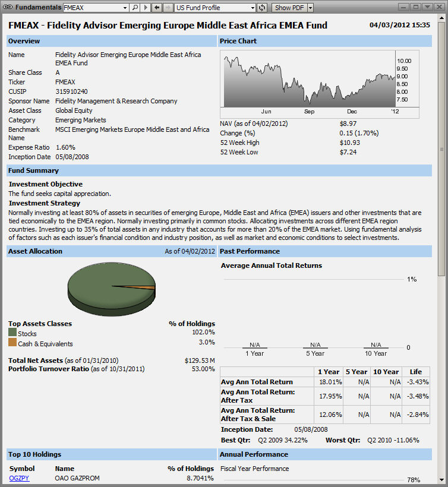Click the Top 10 Holdings section header
Screen dimensions: 448x487
(112, 454)
